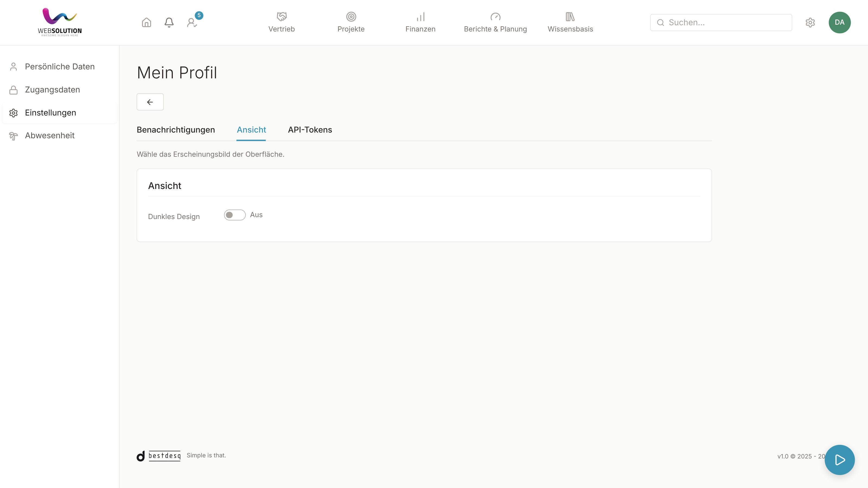This screenshot has height=488, width=868.
Task: Open Zugangsdaten in sidebar
Action: coord(60,90)
